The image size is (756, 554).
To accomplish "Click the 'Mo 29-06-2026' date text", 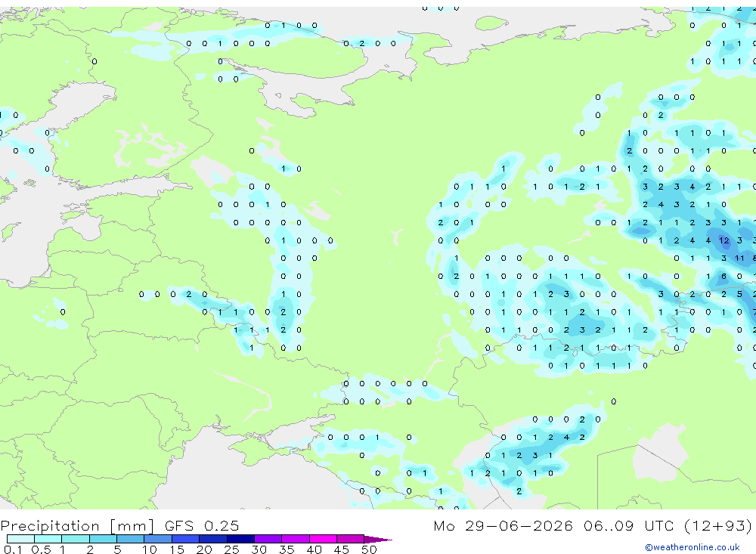I will tap(503, 525).
